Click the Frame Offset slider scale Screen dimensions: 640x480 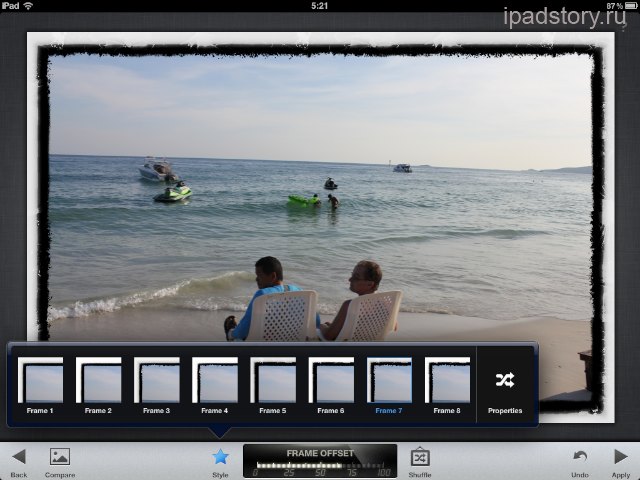pyautogui.click(x=320, y=469)
